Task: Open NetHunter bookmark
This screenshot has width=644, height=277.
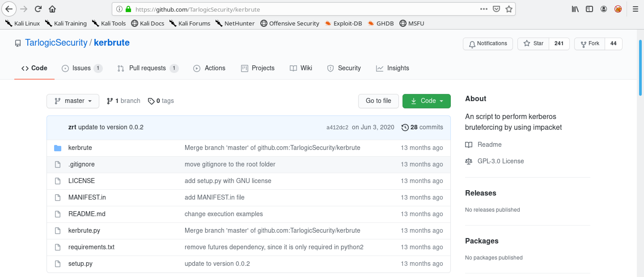Action: [235, 23]
